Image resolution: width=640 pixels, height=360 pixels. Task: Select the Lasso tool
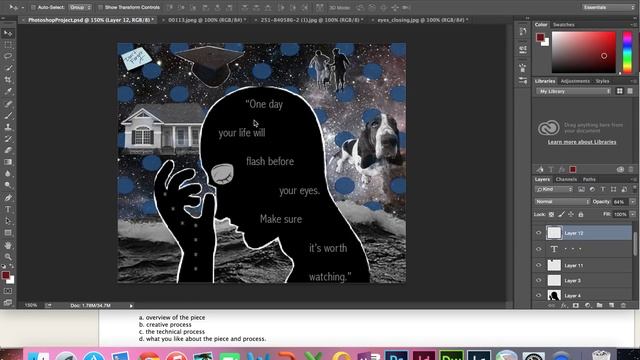(8, 56)
